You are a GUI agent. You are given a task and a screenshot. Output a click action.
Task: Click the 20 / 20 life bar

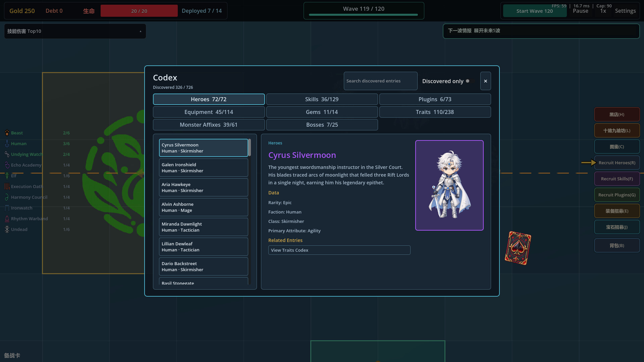pos(139,11)
